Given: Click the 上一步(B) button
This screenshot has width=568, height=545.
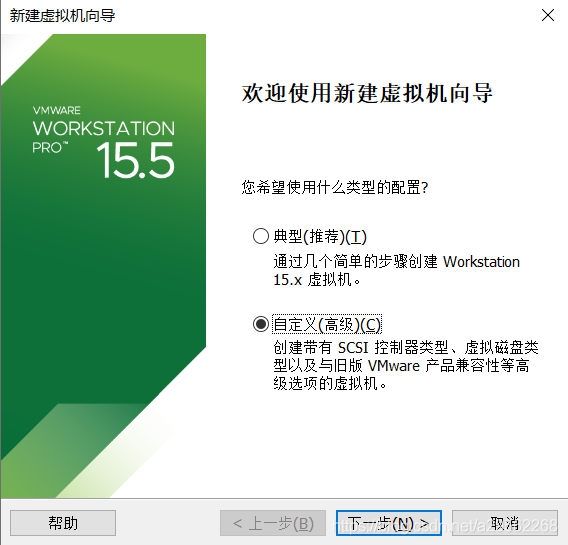Looking at the screenshot, I should pyautogui.click(x=273, y=523).
